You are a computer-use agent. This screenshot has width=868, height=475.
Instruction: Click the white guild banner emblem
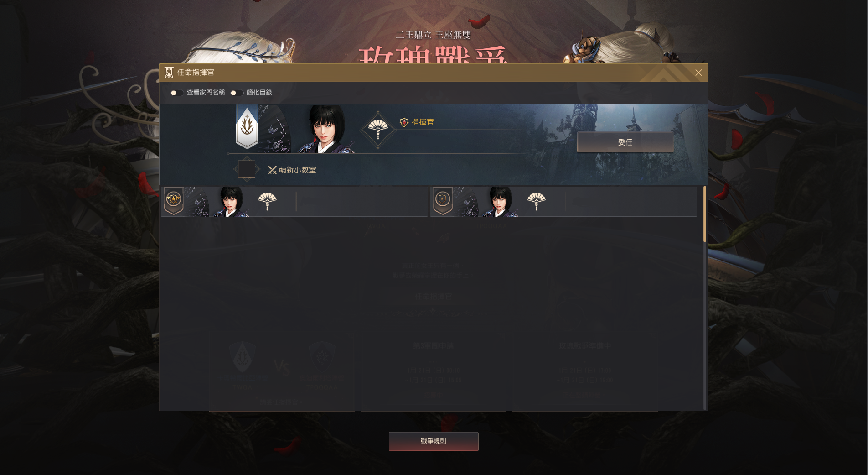[x=247, y=128]
